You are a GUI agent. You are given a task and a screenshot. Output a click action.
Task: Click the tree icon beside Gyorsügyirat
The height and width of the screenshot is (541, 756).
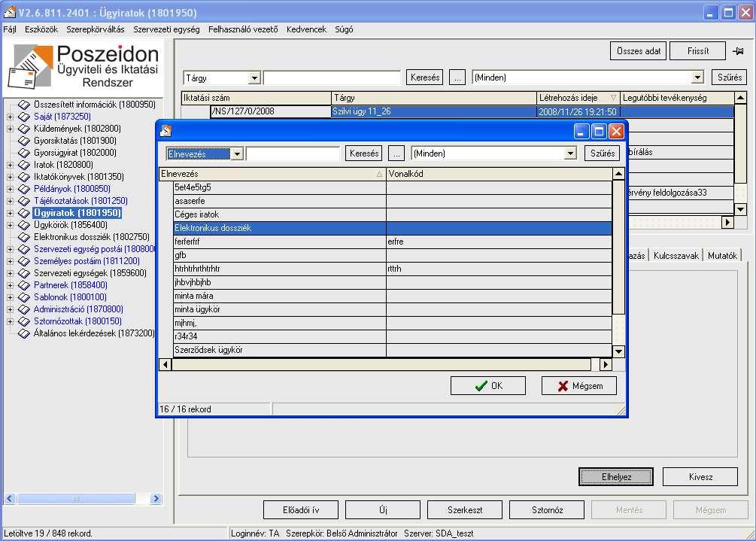[24, 153]
